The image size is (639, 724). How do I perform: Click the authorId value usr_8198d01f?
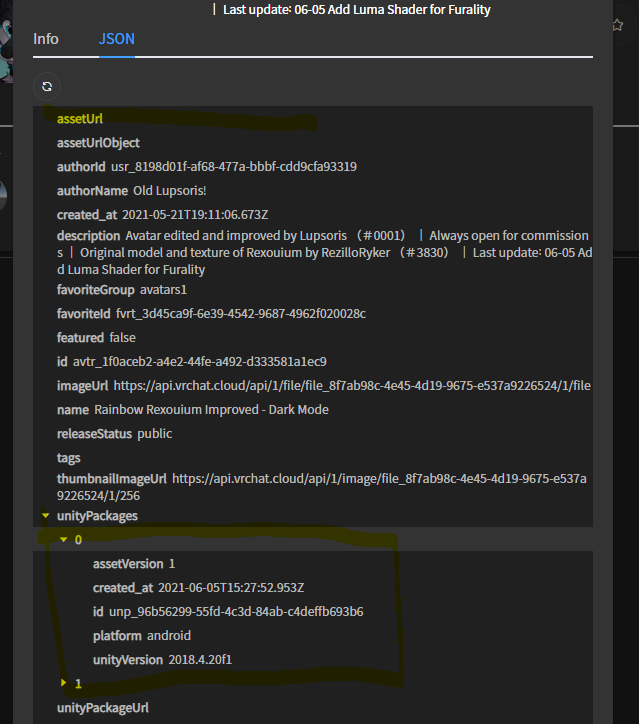pos(234,167)
